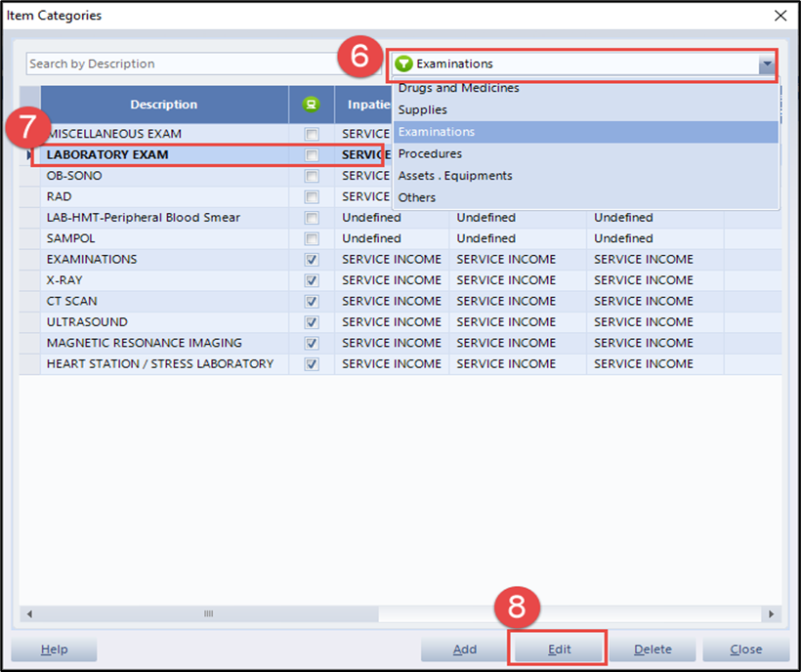Select Drugs and Medicines from dropdown list

coord(458,89)
